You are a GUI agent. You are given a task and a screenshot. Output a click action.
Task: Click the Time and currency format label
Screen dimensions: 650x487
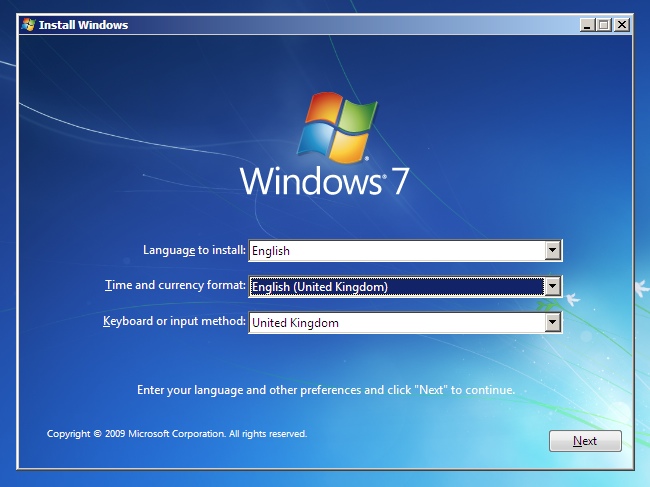175,286
